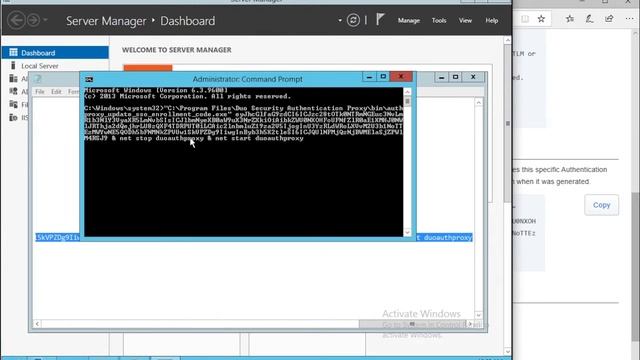
Task: Click Notepad vertical scrollbar down arrow
Action: pos(478,315)
